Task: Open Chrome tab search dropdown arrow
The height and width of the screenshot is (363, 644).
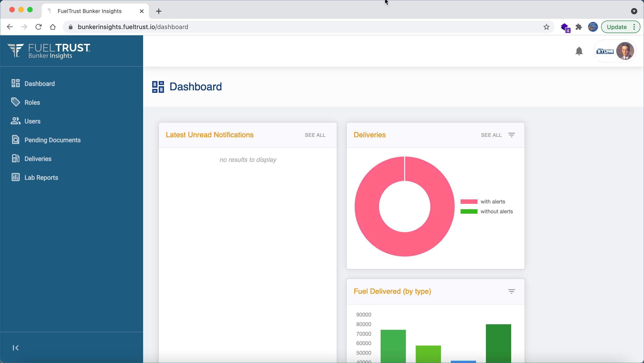Action: click(x=634, y=11)
